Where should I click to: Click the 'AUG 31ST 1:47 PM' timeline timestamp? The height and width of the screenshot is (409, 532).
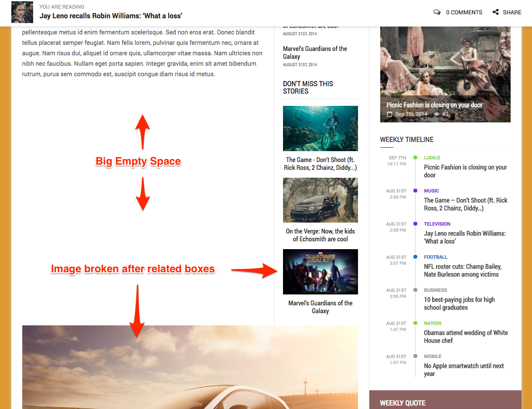coord(396,326)
